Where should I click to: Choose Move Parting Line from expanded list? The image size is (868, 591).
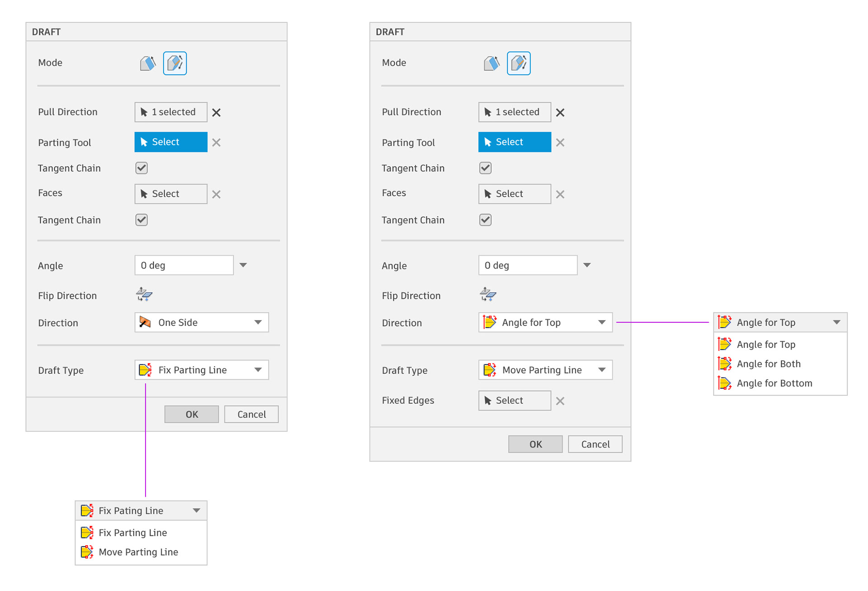coord(138,552)
